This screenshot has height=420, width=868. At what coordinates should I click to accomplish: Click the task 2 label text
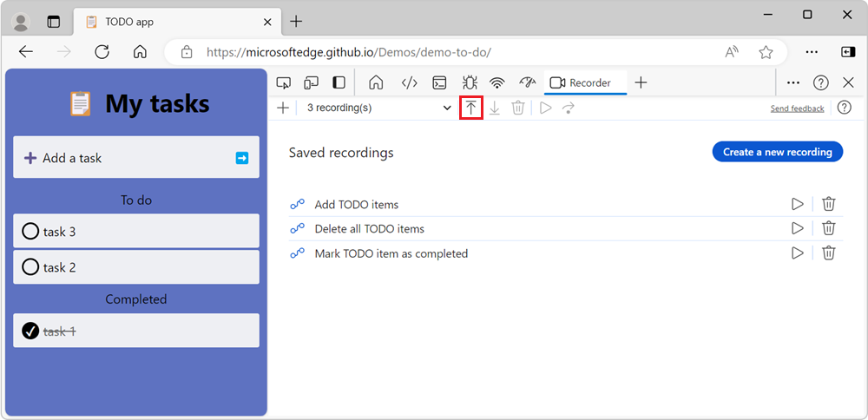click(60, 268)
